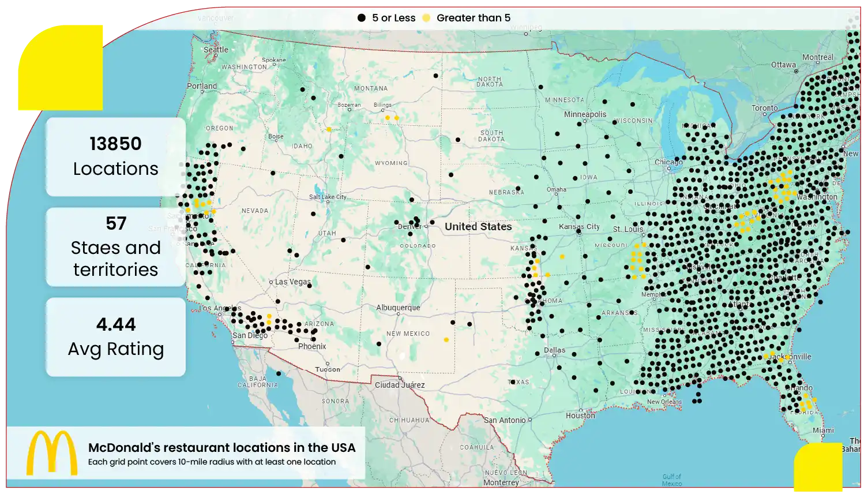Select the 13850 Locations card
The height and width of the screenshot is (494, 868).
tap(115, 156)
